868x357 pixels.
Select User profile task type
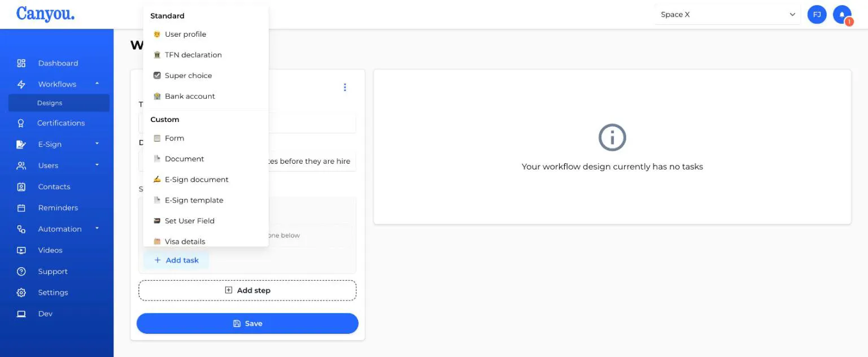click(x=206, y=34)
